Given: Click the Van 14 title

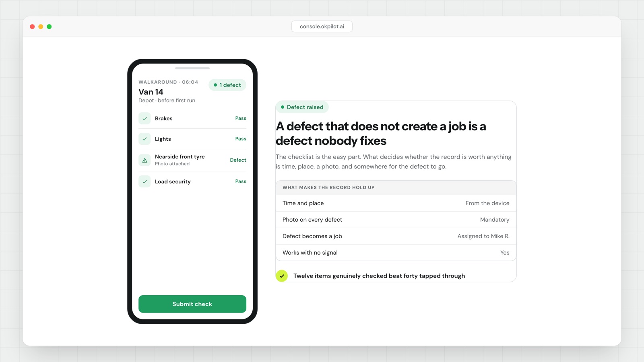Looking at the screenshot, I should 151,92.
